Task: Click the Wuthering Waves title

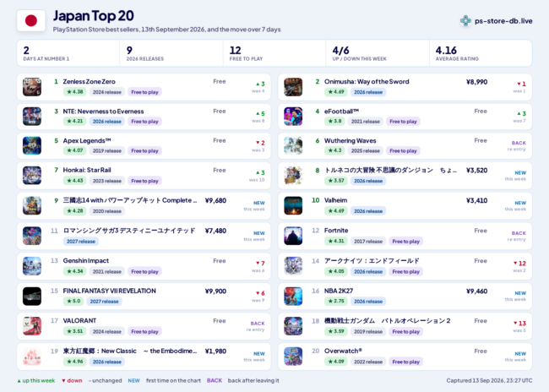Action: tap(351, 141)
